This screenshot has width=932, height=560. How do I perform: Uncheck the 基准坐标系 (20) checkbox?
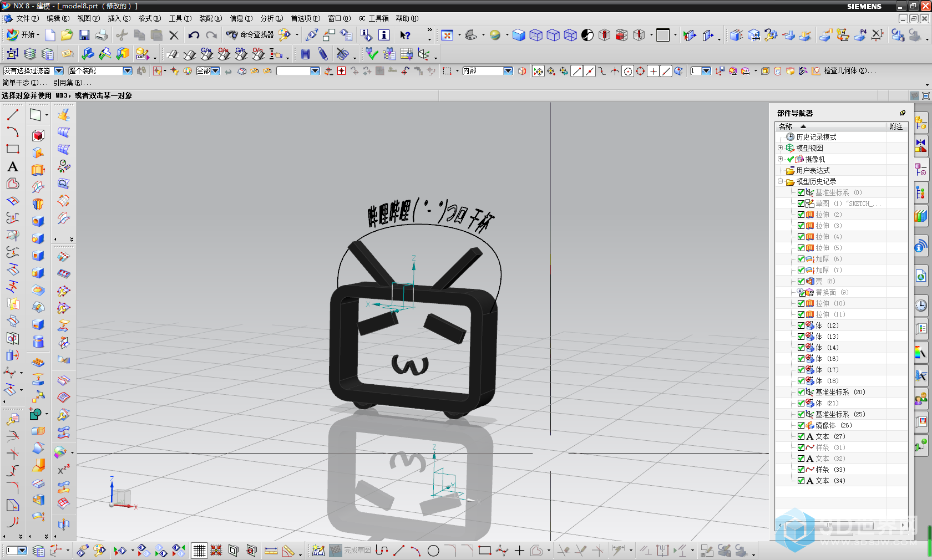(801, 392)
